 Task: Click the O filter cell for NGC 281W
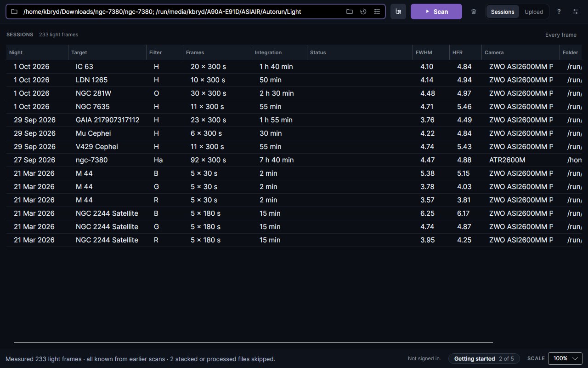click(156, 93)
